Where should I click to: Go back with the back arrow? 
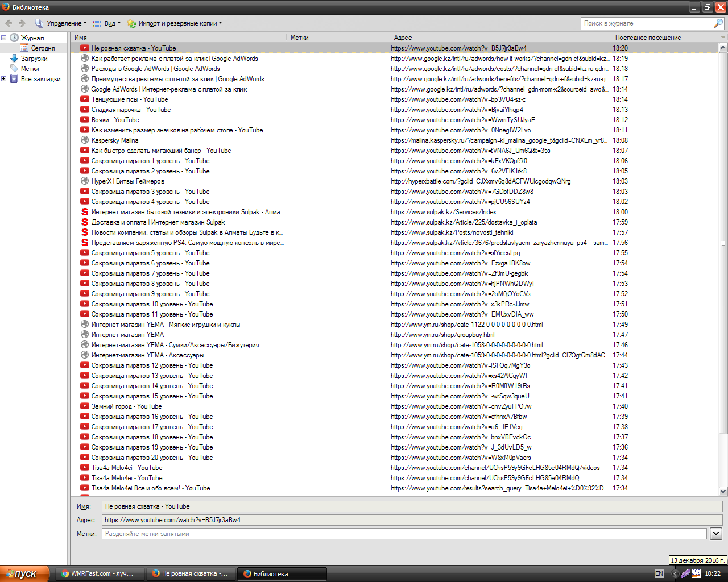[x=9, y=23]
